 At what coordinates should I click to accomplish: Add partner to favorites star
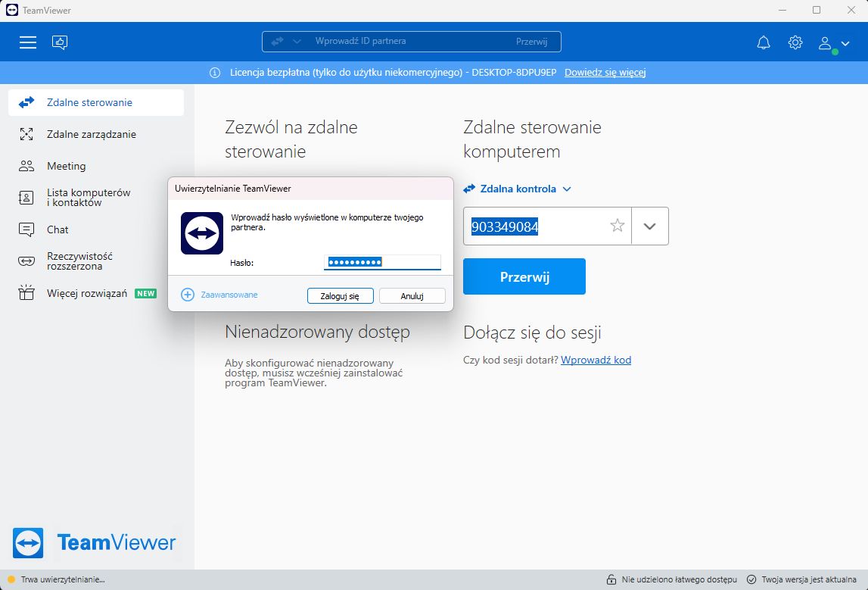point(618,226)
